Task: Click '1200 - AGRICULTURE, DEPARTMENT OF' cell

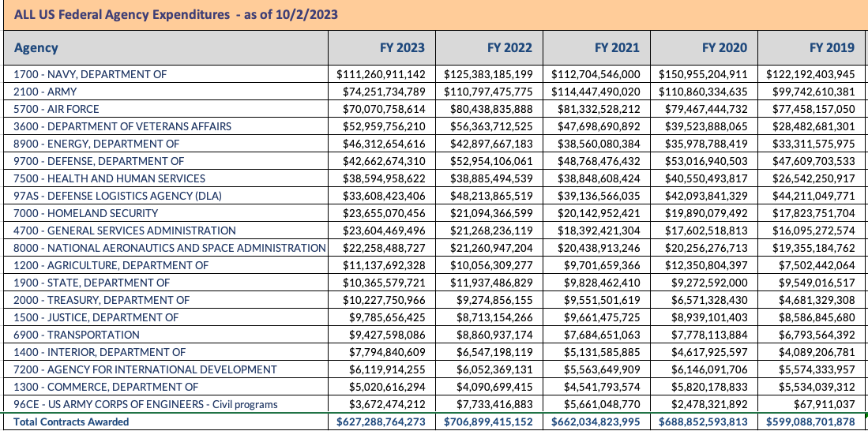Action: 166,265
